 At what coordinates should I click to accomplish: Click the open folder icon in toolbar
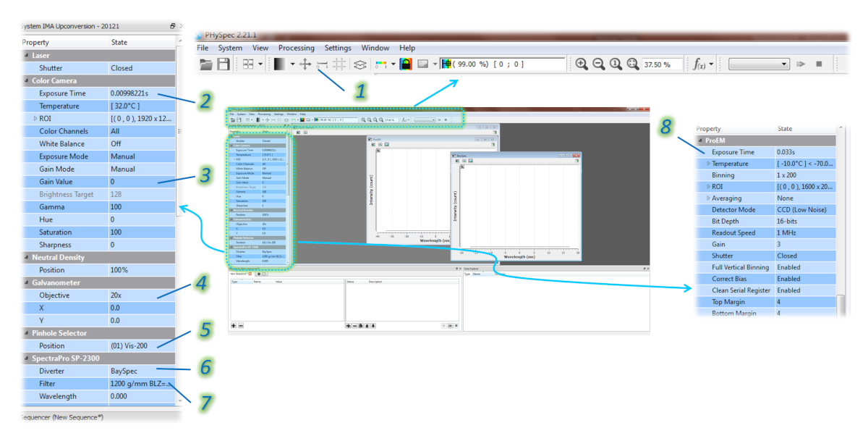(x=206, y=64)
